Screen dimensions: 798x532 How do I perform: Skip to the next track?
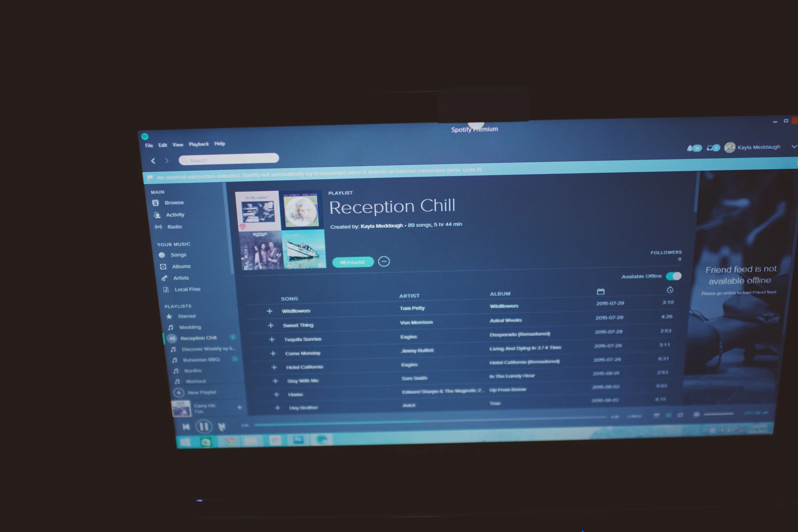tap(222, 426)
